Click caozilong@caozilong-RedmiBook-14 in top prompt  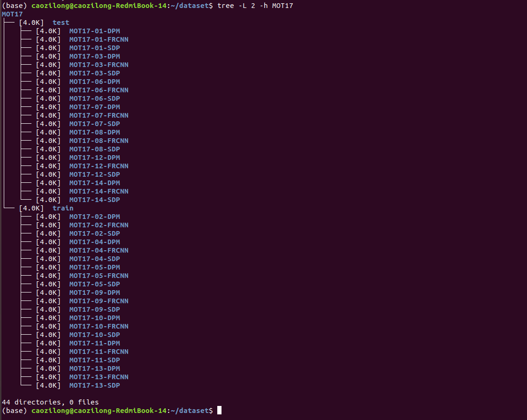pos(99,6)
